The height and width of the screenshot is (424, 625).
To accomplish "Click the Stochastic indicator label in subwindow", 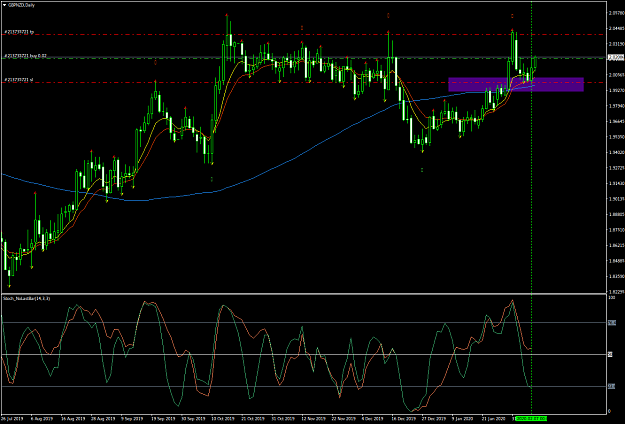I will tap(26, 298).
